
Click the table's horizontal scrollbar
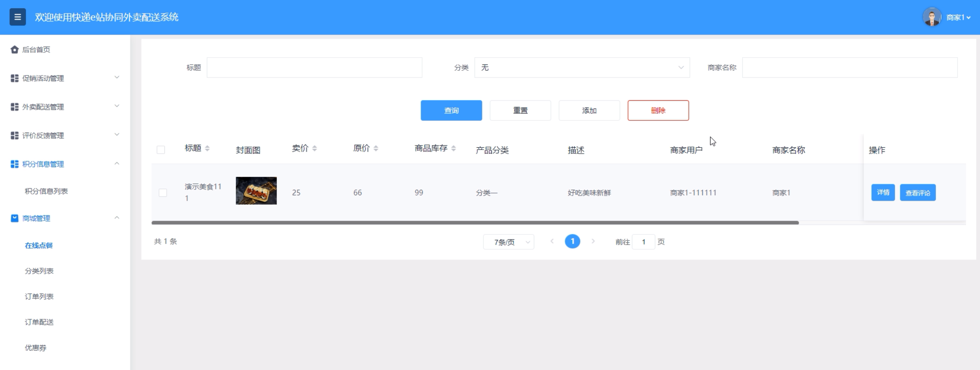(x=475, y=223)
